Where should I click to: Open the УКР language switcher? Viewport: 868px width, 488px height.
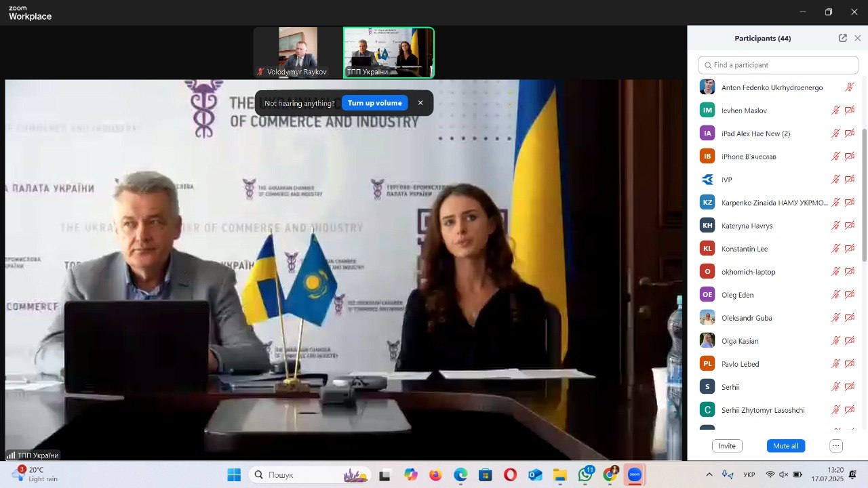[749, 474]
